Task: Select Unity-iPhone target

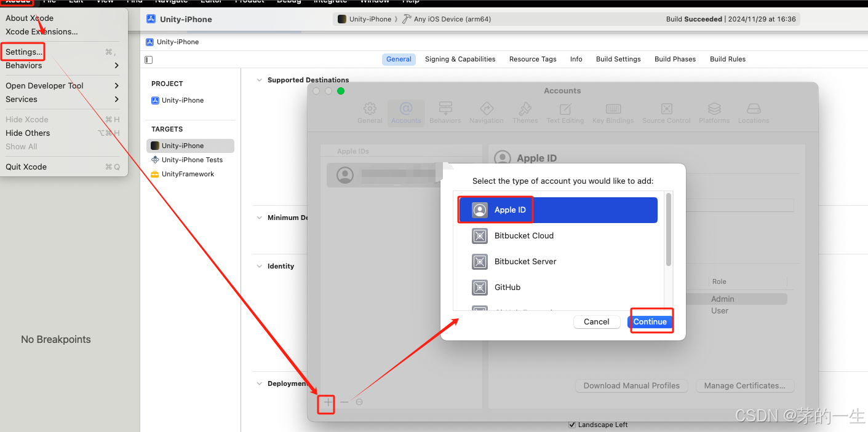Action: (190, 146)
